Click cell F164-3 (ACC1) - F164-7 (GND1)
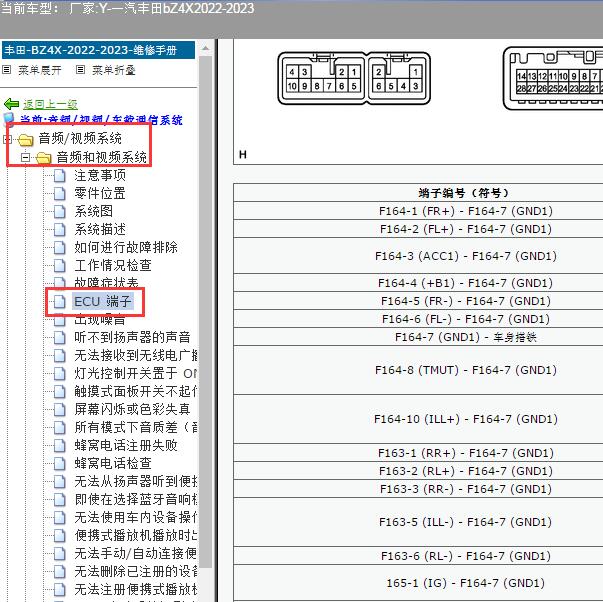The image size is (603, 602). (x=418, y=256)
